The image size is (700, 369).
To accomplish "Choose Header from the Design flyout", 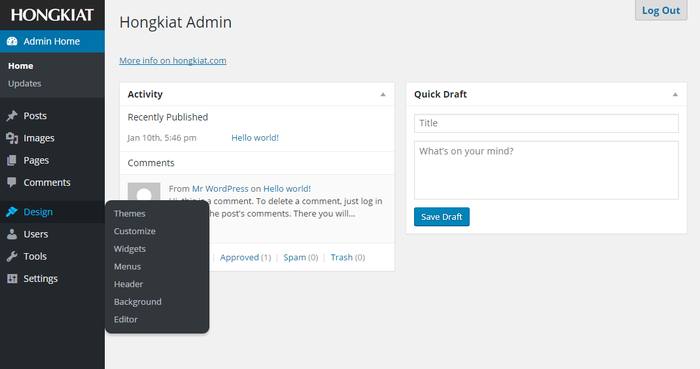I will (129, 284).
